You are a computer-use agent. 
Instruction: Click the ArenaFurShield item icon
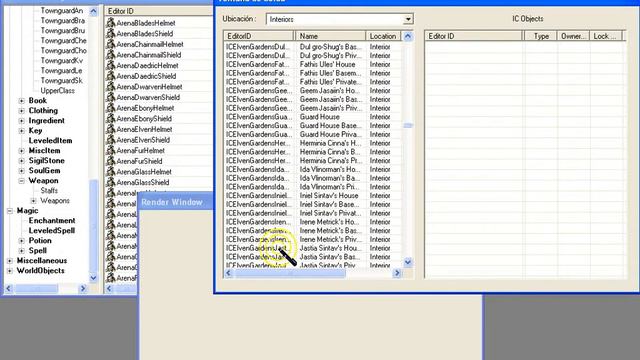pyautogui.click(x=111, y=161)
